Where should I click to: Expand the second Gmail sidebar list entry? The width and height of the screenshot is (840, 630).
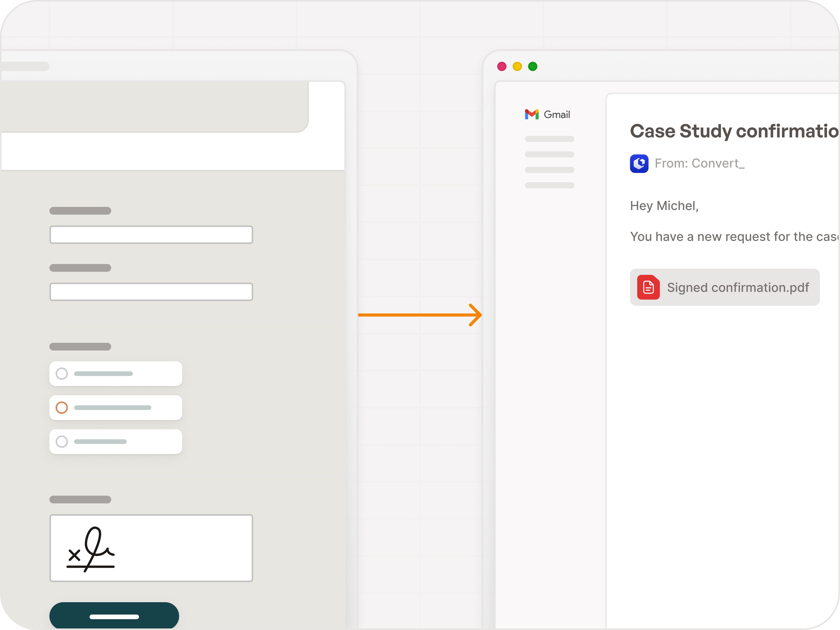pos(549,154)
